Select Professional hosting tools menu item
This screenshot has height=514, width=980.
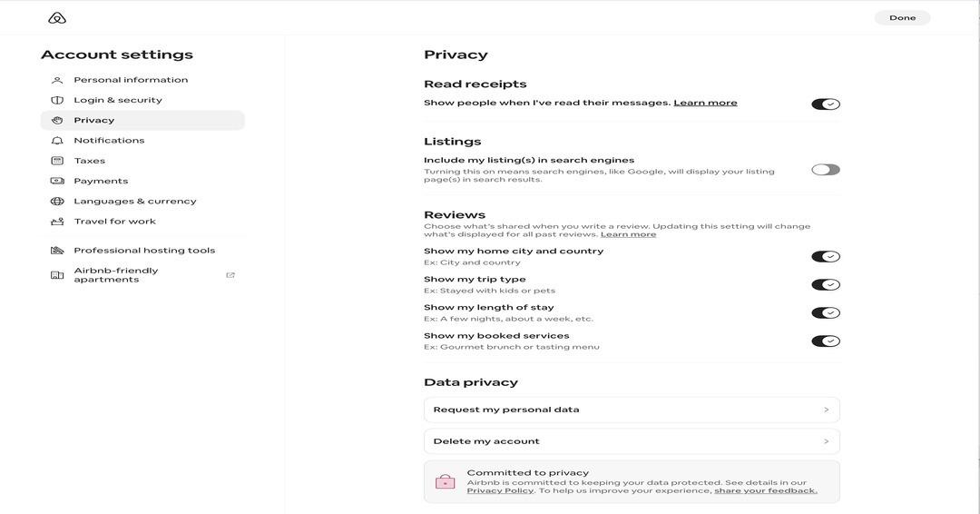[144, 251]
